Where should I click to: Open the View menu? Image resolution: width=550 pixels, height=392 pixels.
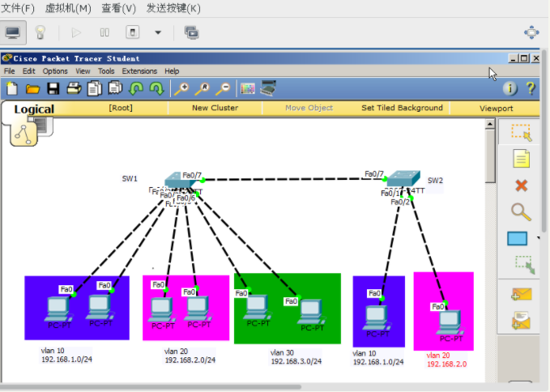coord(83,71)
